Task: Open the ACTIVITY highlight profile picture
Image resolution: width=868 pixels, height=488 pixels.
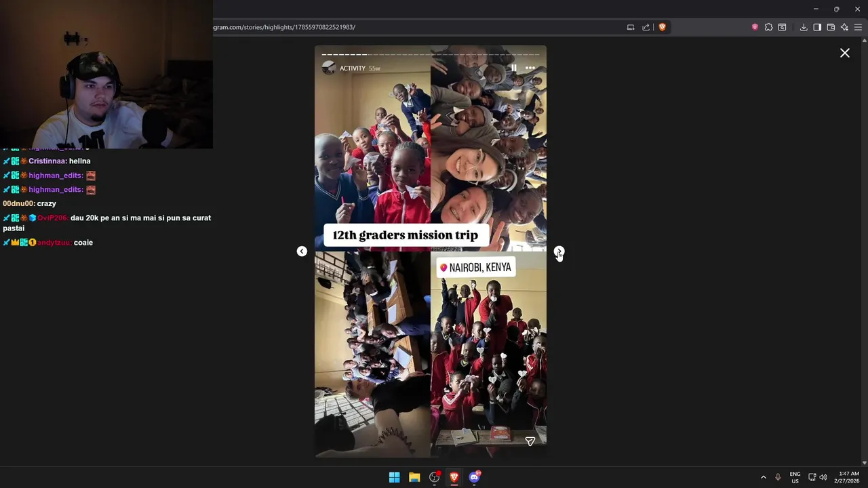Action: point(329,68)
